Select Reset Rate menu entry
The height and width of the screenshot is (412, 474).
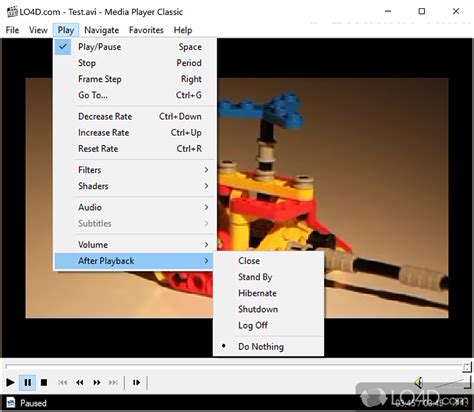click(x=135, y=149)
